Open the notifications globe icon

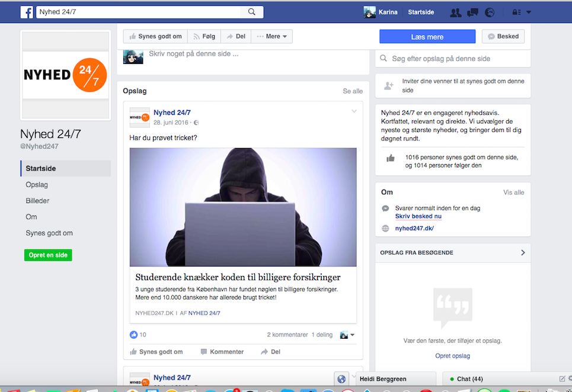(x=490, y=12)
